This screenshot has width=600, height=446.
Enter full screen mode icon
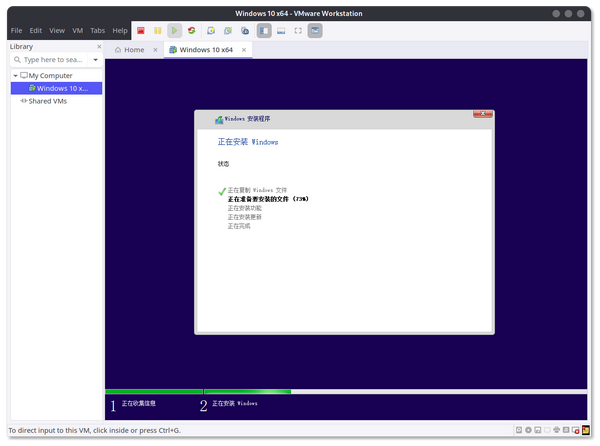298,31
